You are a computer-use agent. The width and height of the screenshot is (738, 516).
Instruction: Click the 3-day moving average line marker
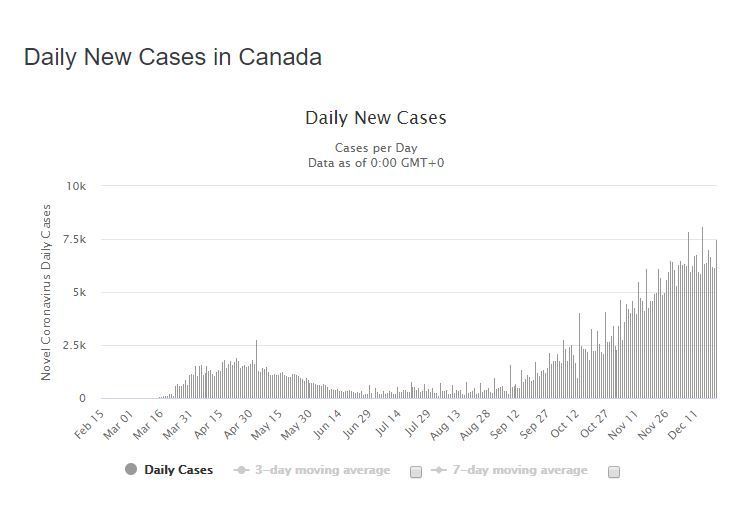(241, 470)
